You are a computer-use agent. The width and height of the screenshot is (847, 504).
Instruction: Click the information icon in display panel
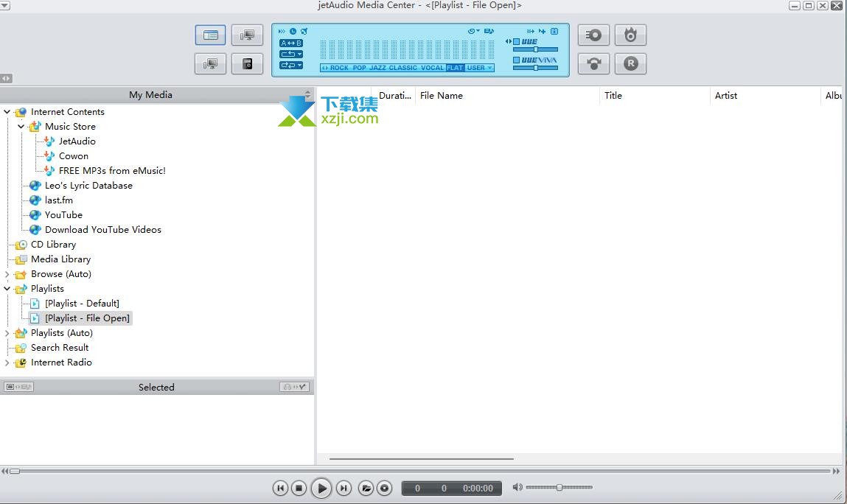[x=554, y=32]
